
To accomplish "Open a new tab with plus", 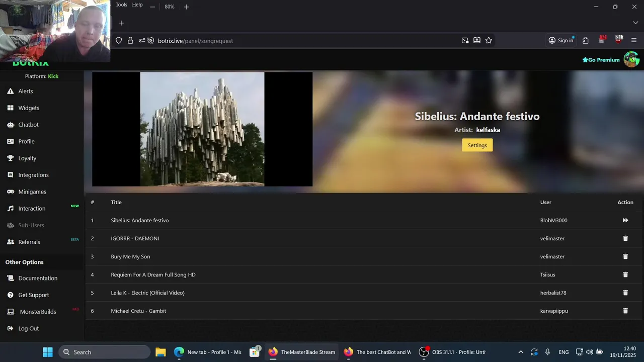I will click(121, 23).
